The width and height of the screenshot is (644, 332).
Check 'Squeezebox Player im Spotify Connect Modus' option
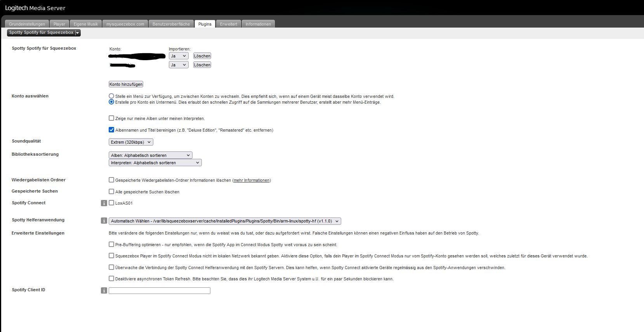click(111, 256)
